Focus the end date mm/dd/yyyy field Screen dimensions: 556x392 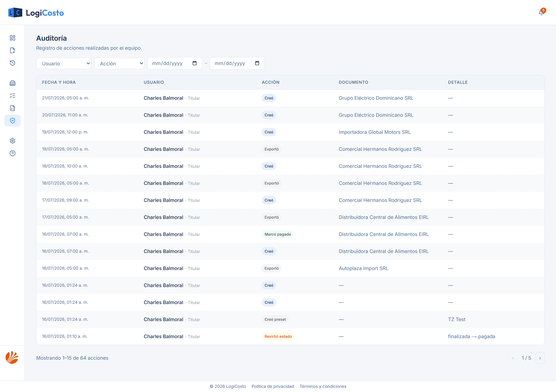pyautogui.click(x=237, y=63)
